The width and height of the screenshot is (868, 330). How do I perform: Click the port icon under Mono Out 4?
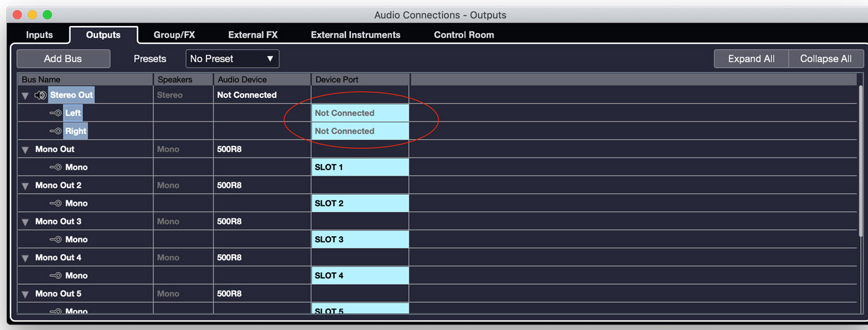[55, 275]
